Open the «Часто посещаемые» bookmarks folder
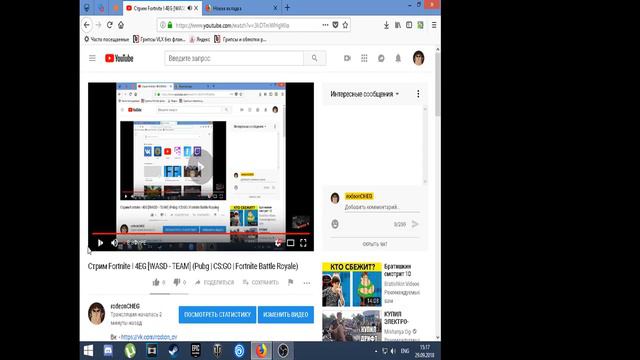Screen dimensions: 640x360 107,39
